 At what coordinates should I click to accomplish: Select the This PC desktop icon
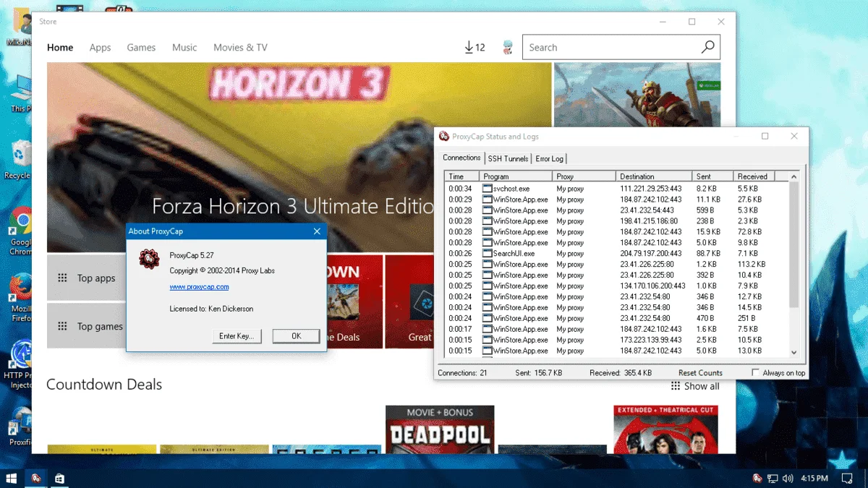click(x=22, y=93)
